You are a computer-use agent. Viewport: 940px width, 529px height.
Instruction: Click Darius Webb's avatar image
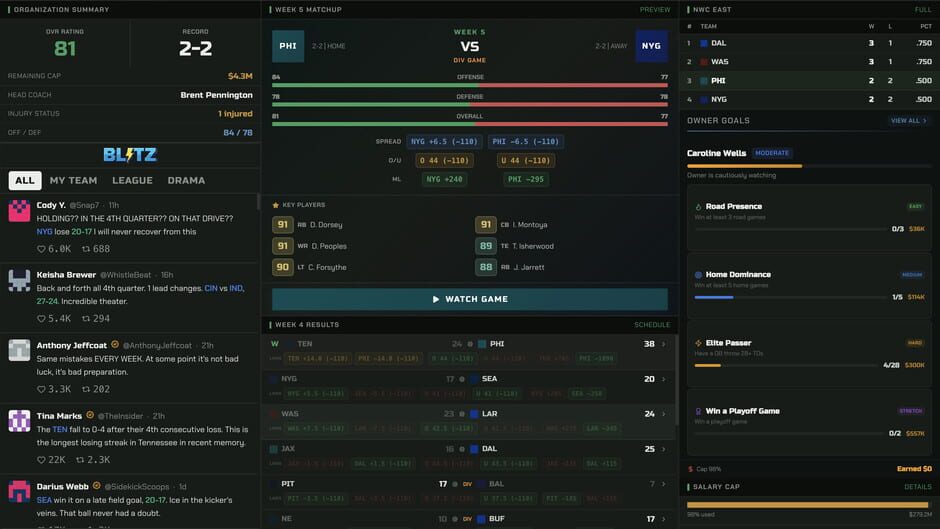tap(19, 491)
